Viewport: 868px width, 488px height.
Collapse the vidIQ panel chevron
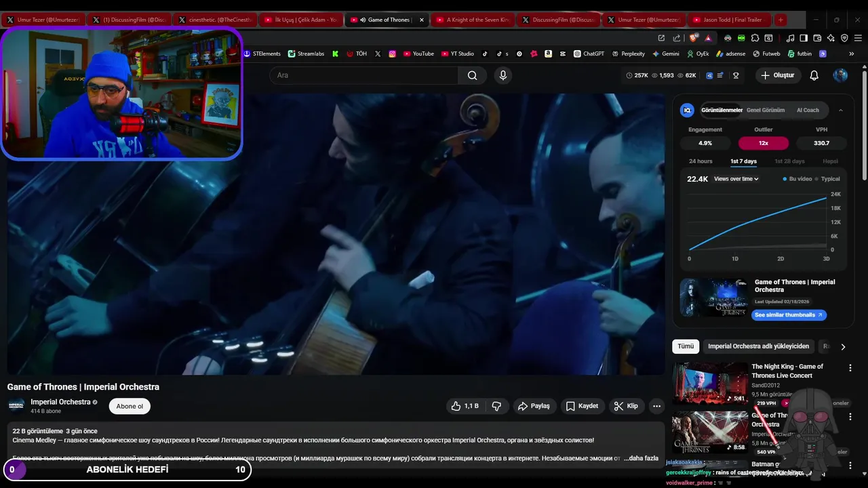840,110
